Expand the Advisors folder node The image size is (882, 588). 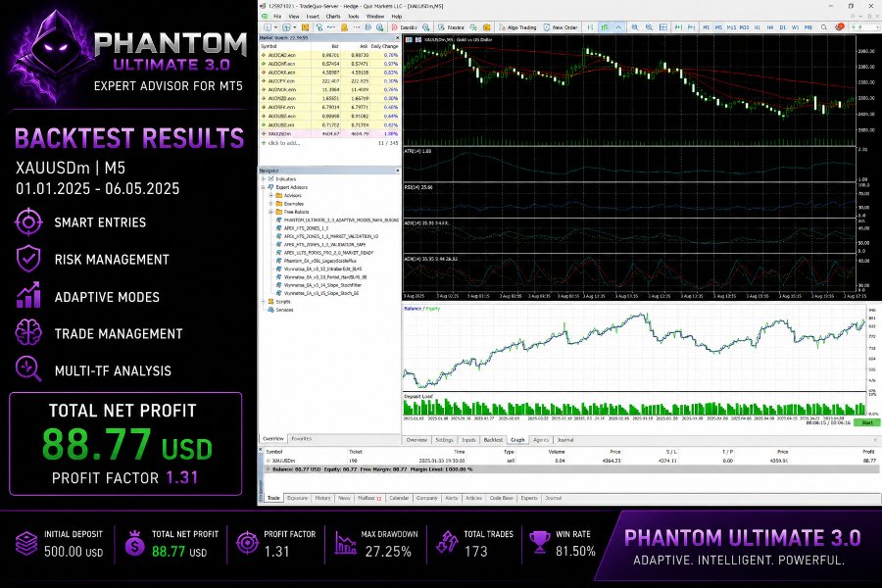click(270, 195)
